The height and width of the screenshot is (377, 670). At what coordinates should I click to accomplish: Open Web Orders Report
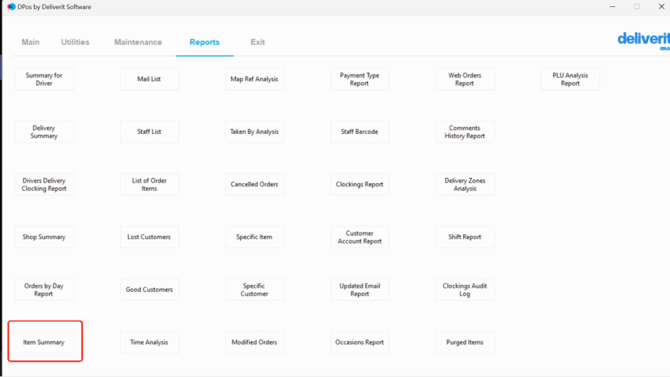click(x=465, y=79)
